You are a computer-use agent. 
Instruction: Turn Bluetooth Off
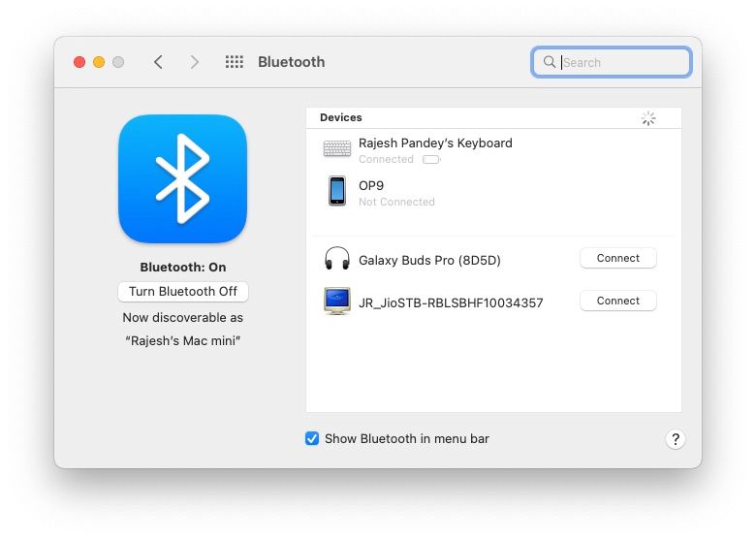click(x=183, y=292)
